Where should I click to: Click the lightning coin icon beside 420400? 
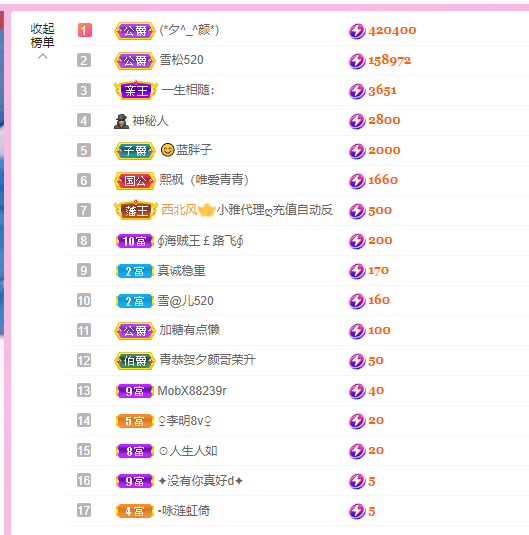[357, 31]
